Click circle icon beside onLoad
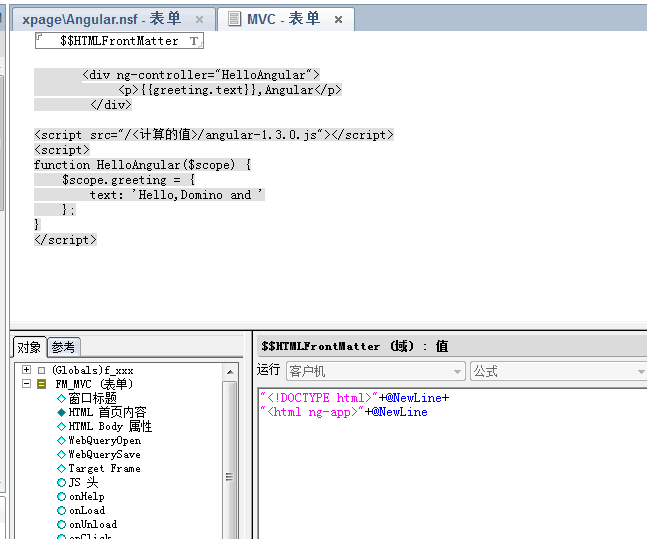Image resolution: width=647 pixels, height=539 pixels. [61, 511]
